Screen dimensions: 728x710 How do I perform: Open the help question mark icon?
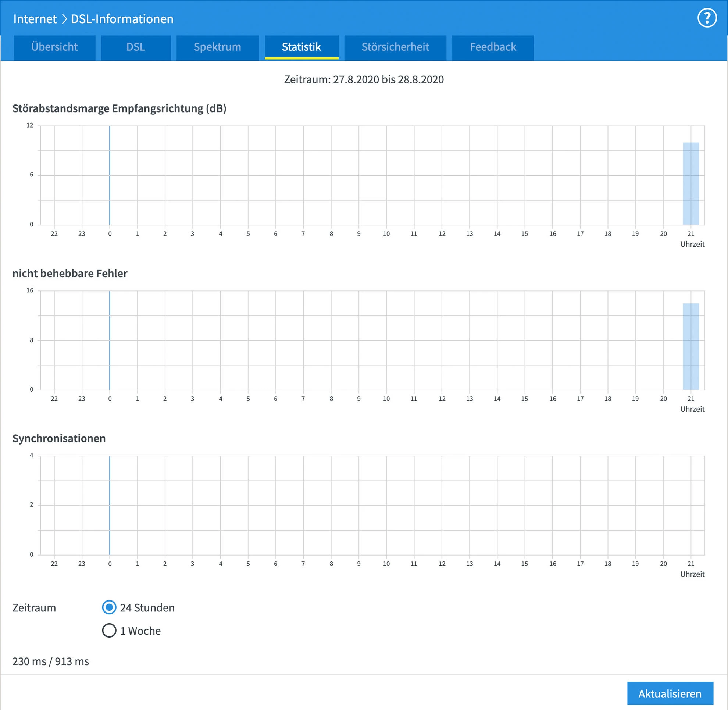(x=707, y=18)
